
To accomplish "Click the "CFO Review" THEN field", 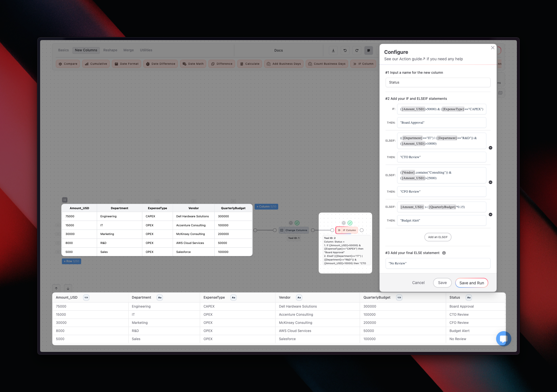I will click(441, 192).
